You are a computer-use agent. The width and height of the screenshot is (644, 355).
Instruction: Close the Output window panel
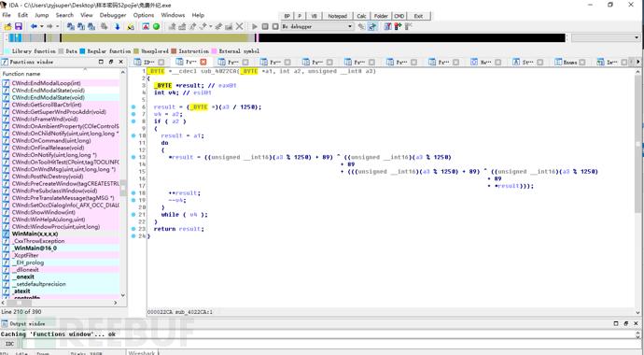[x=637, y=323]
